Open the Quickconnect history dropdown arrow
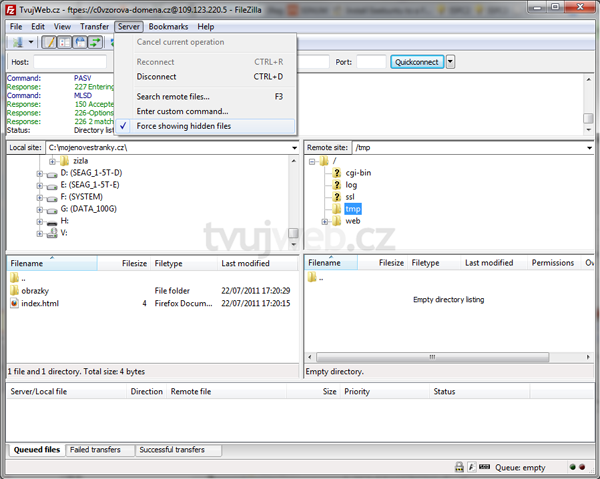600x479 pixels. [x=450, y=62]
